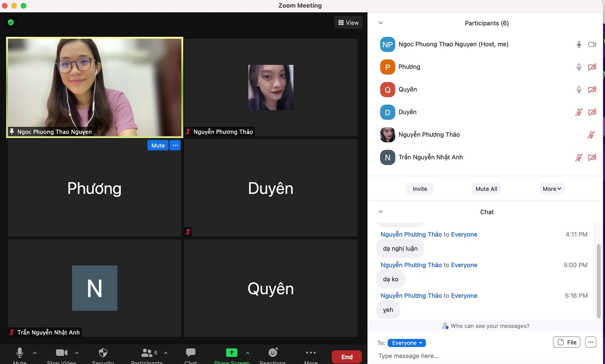This screenshot has height=364, width=605.
Task: Open the Chat bubble icon in toolbar
Action: (190, 353)
